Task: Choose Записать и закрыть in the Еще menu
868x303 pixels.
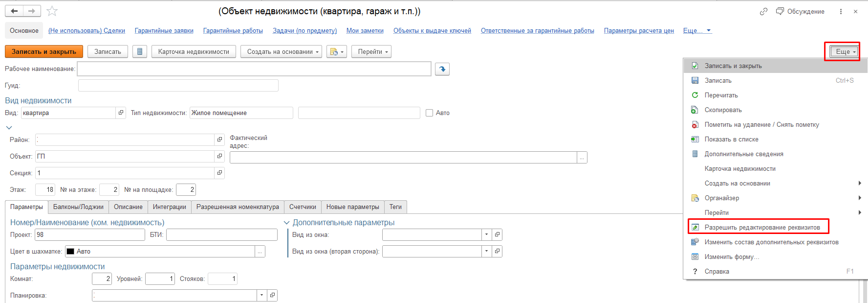Action: coord(775,66)
